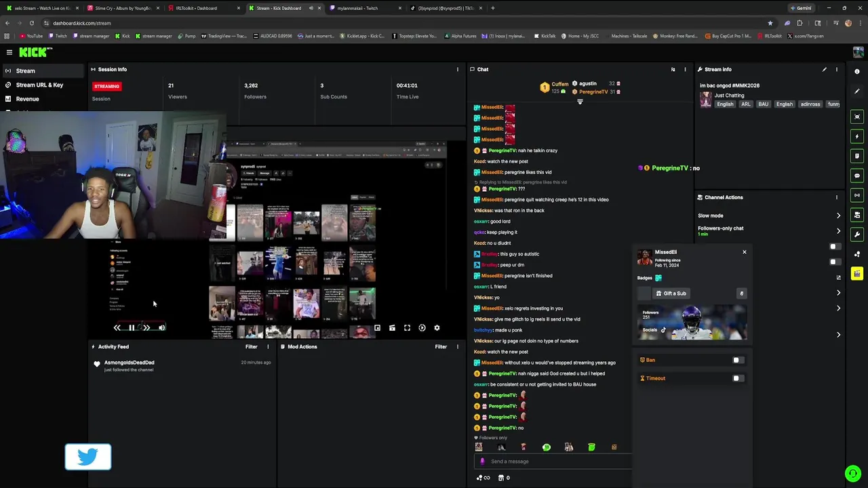Image resolution: width=868 pixels, height=488 pixels.
Task: Open the Channel Actions three-dot menu
Action: 837,197
